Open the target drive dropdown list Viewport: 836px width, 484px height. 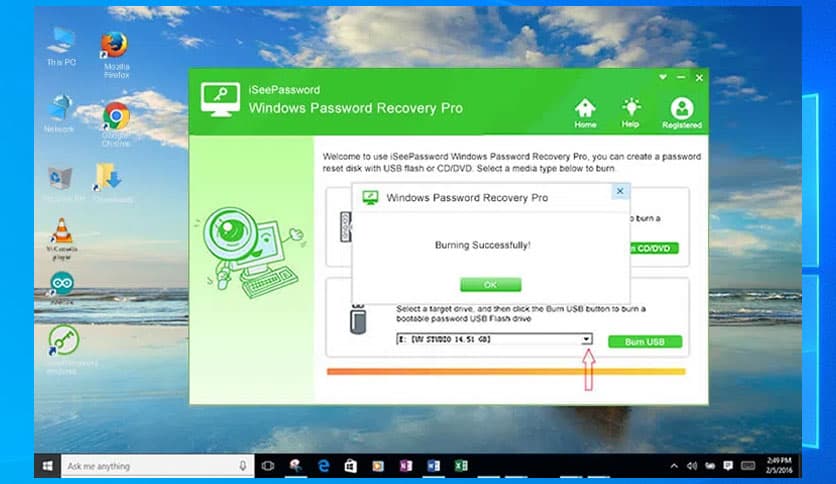point(586,339)
